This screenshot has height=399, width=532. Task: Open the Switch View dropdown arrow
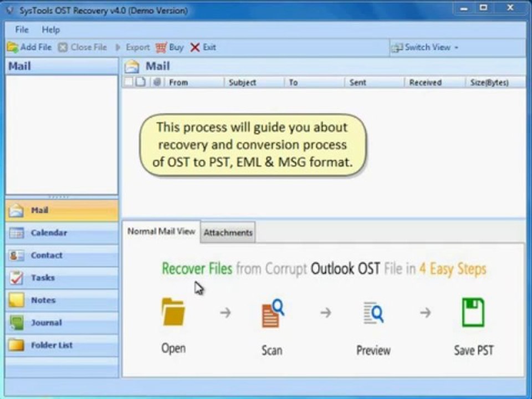[456, 48]
